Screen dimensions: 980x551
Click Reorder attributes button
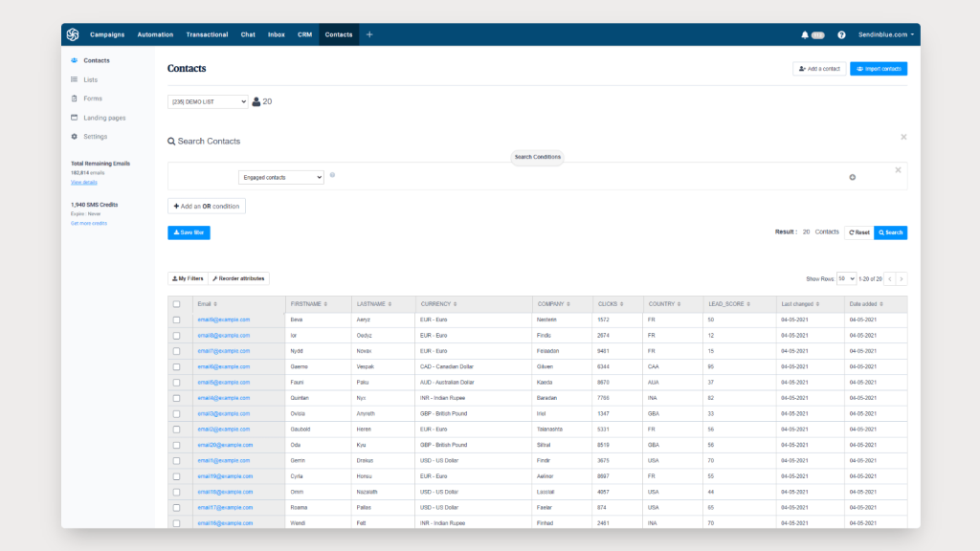238,278
